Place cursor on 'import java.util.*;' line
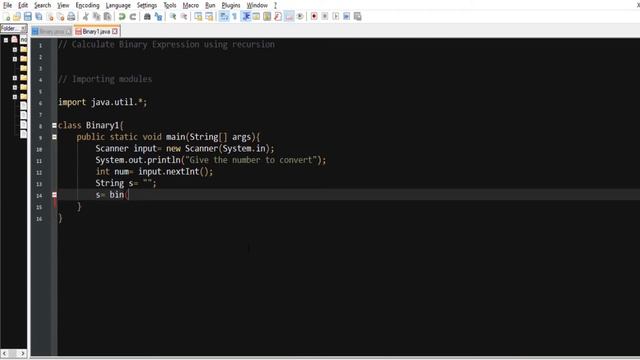 (x=102, y=102)
